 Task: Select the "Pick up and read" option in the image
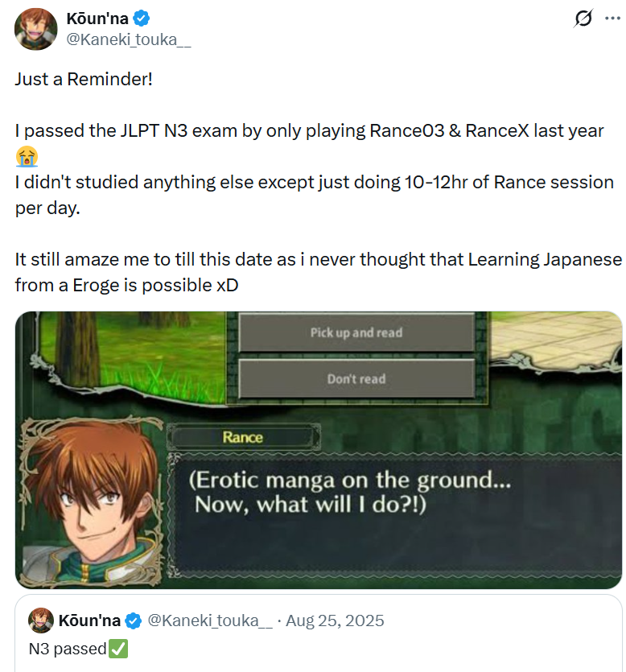coord(356,332)
